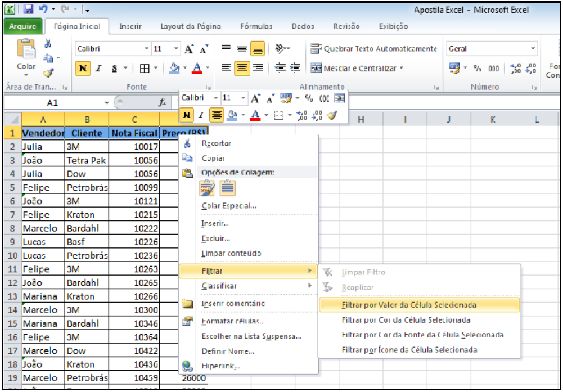This screenshot has height=392, width=563.
Task: Click the format painter brush in mini toolbar
Action: (x=332, y=115)
